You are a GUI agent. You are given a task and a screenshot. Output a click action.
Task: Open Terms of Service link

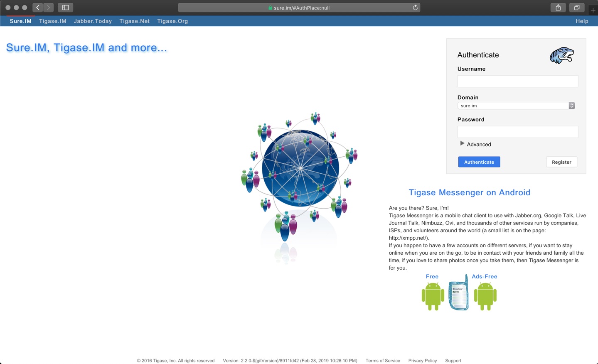click(x=383, y=361)
